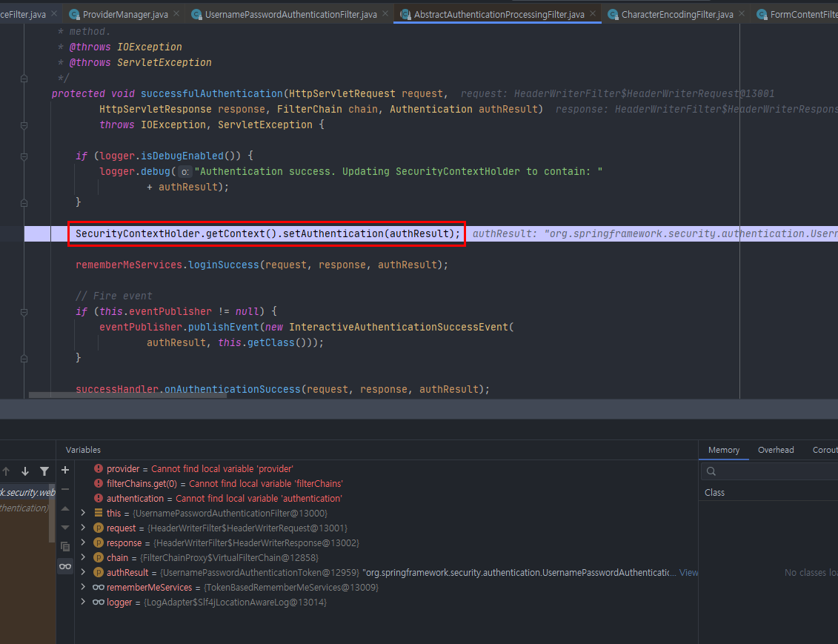Click the Variables panel title

[x=83, y=450]
